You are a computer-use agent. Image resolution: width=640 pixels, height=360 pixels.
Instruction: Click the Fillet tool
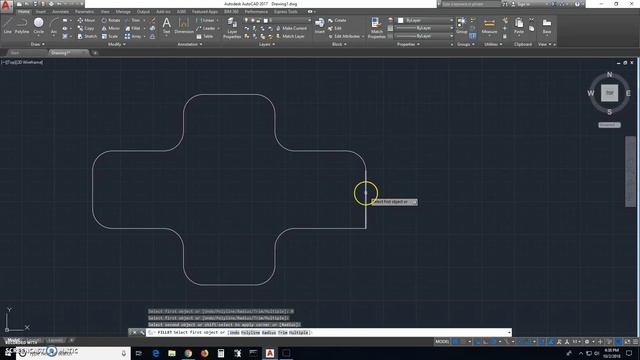coord(133,28)
